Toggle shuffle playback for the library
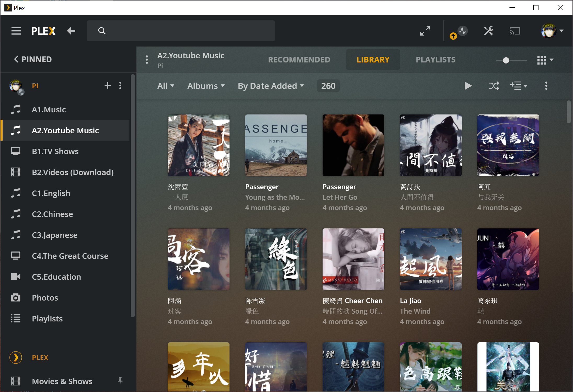Viewport: 573px width, 392px height. [x=494, y=86]
